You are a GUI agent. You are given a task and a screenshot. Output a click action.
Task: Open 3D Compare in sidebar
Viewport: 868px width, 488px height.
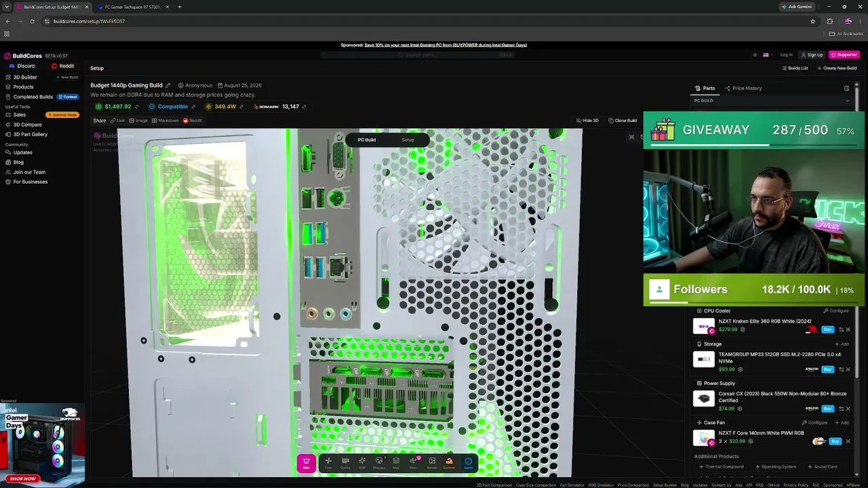[23, 125]
